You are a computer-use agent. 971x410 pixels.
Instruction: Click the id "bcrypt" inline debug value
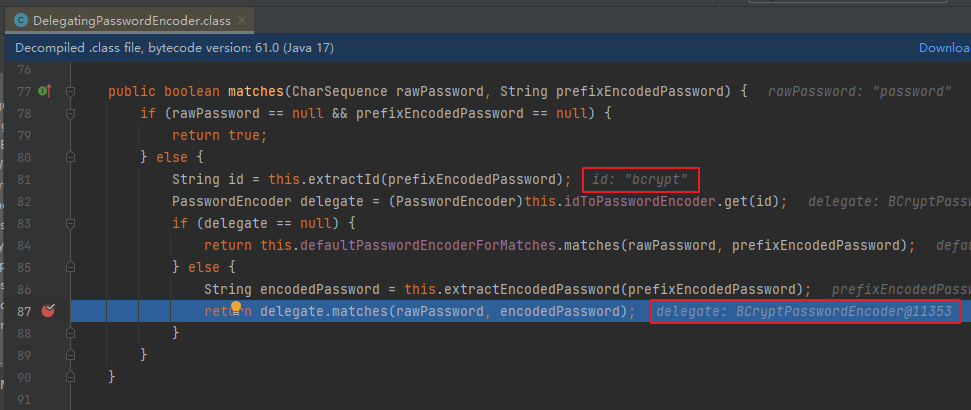coord(640,180)
